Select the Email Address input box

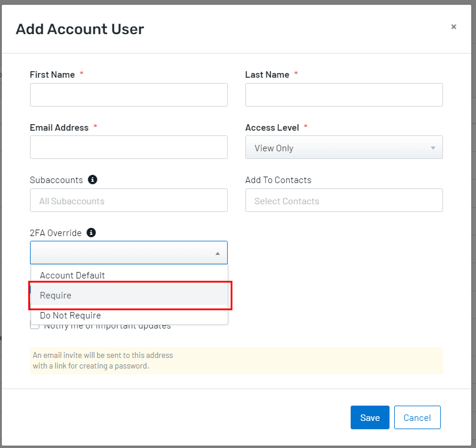pos(128,147)
